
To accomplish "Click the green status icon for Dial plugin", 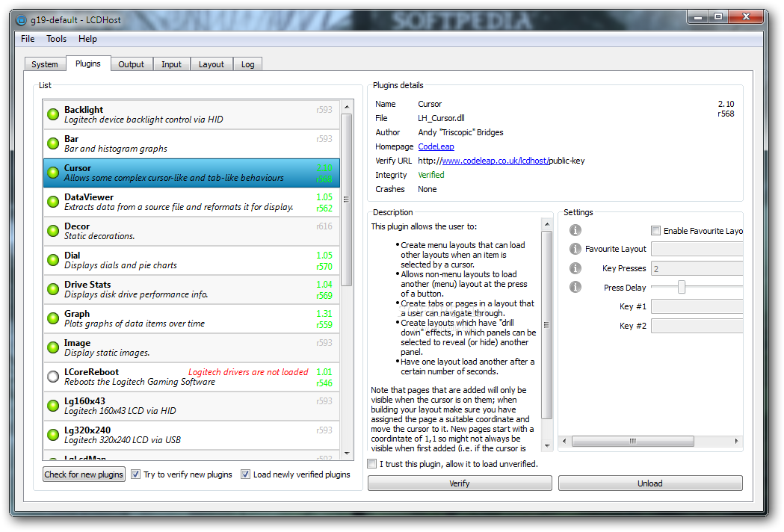I will tap(53, 260).
